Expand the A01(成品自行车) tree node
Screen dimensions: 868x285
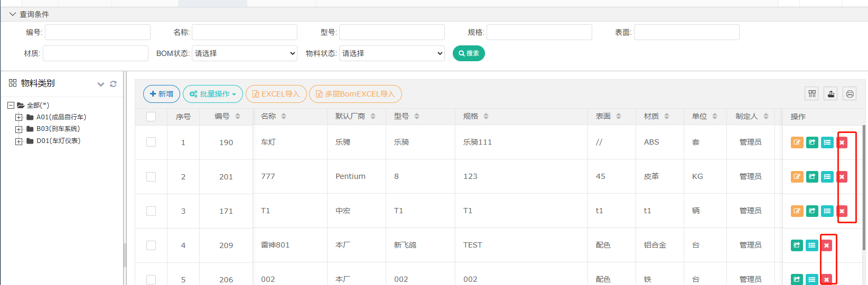(19, 117)
